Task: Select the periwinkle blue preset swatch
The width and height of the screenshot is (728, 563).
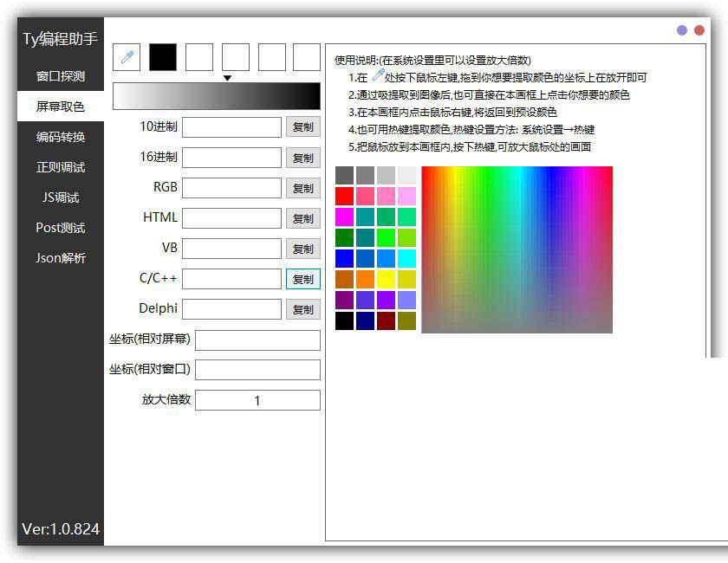Action: [406, 300]
